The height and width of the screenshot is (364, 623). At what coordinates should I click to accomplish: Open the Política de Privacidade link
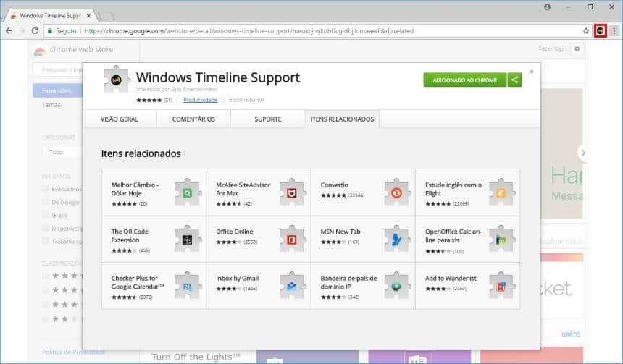(x=73, y=352)
